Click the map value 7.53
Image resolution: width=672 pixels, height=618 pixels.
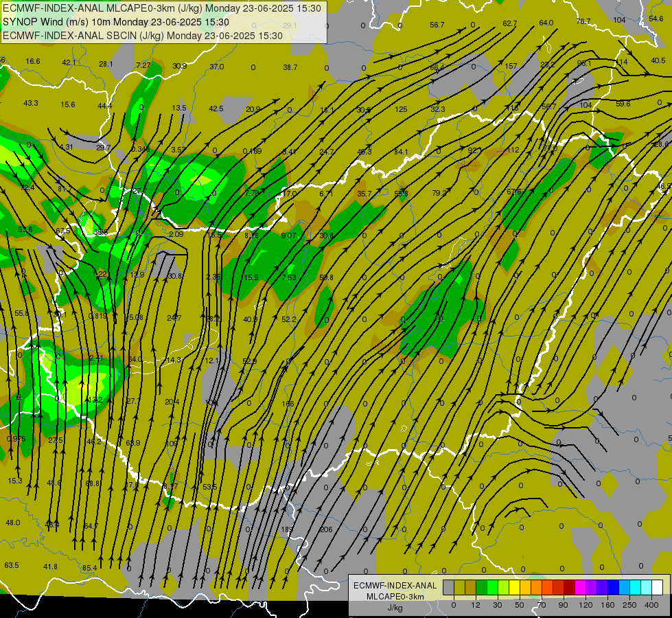coord(289,277)
